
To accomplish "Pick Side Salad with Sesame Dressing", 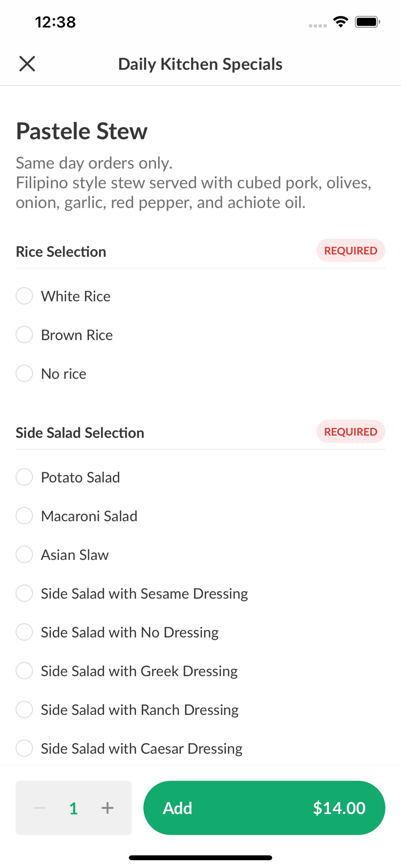I will [x=24, y=593].
